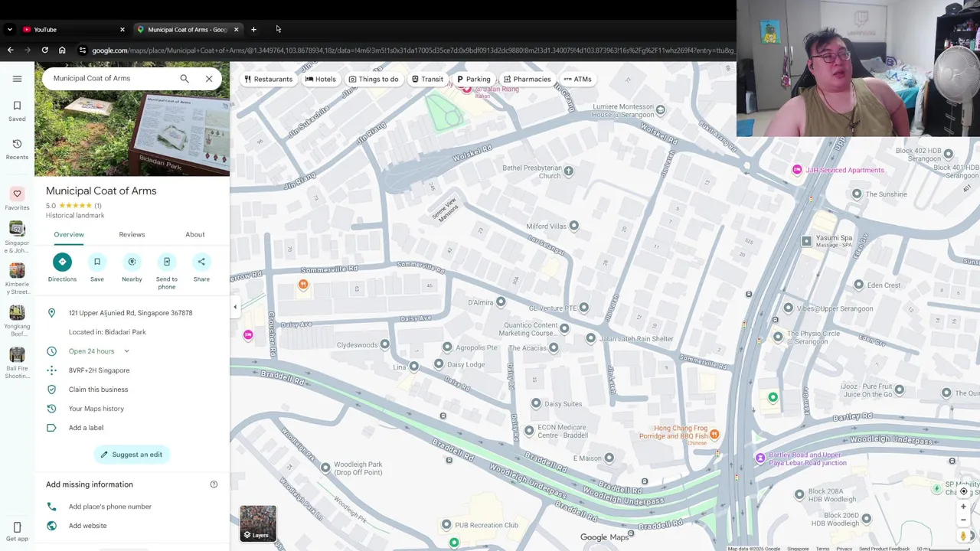980x551 pixels.
Task: Switch to the Reviews tab
Action: [x=132, y=234]
